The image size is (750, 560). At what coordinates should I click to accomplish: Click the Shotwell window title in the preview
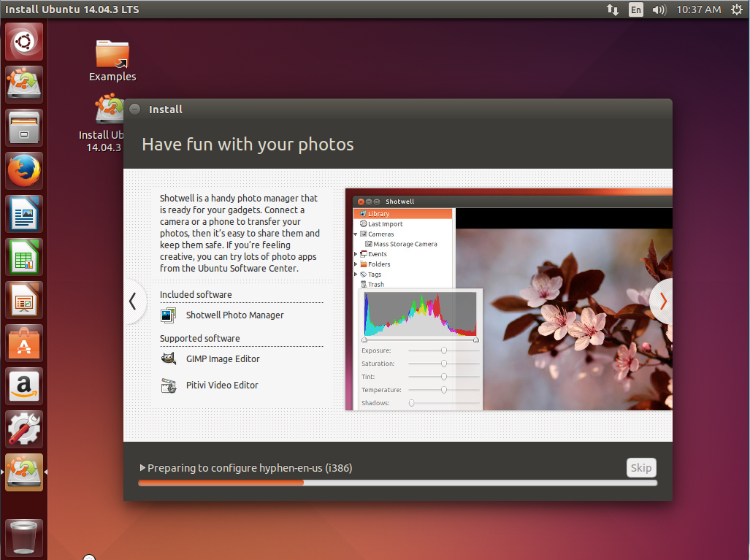tap(400, 202)
